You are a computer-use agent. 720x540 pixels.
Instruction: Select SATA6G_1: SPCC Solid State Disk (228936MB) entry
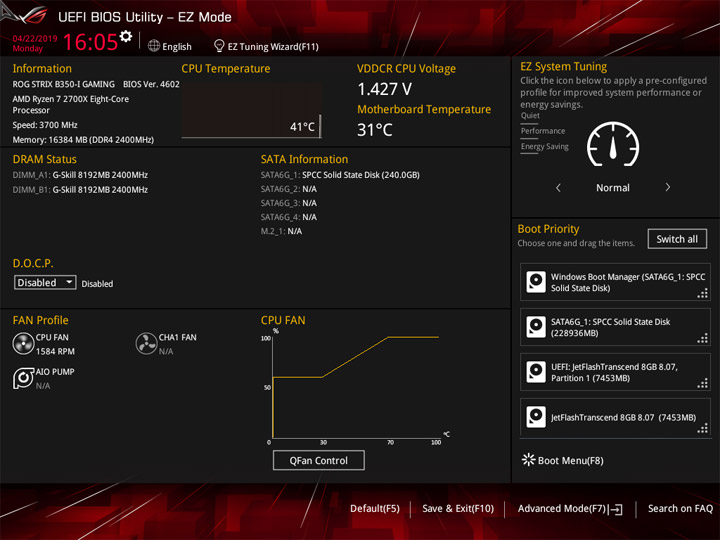click(x=615, y=327)
